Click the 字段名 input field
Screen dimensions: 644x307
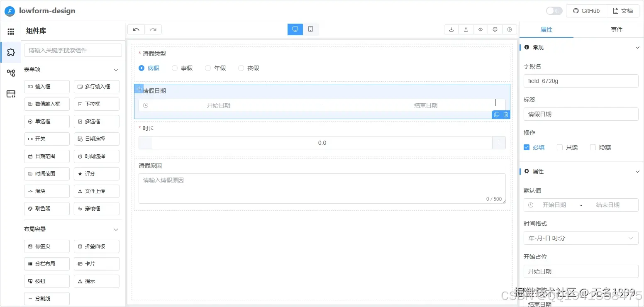click(x=581, y=81)
